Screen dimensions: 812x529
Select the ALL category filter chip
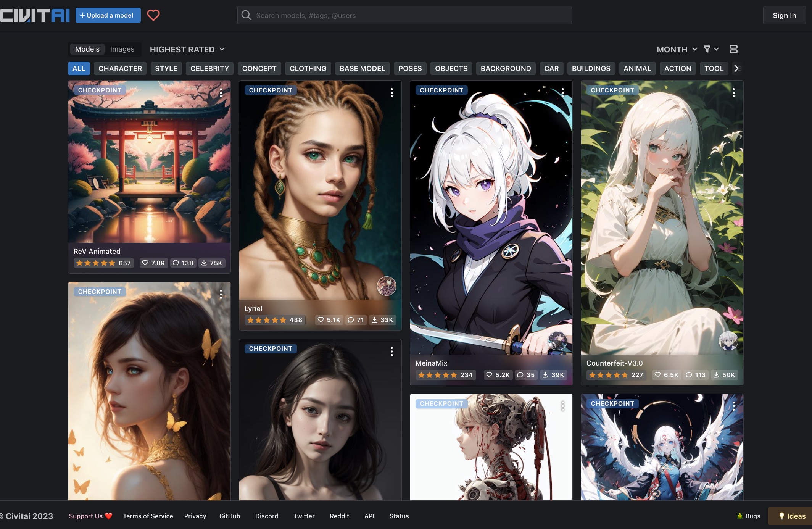79,69
